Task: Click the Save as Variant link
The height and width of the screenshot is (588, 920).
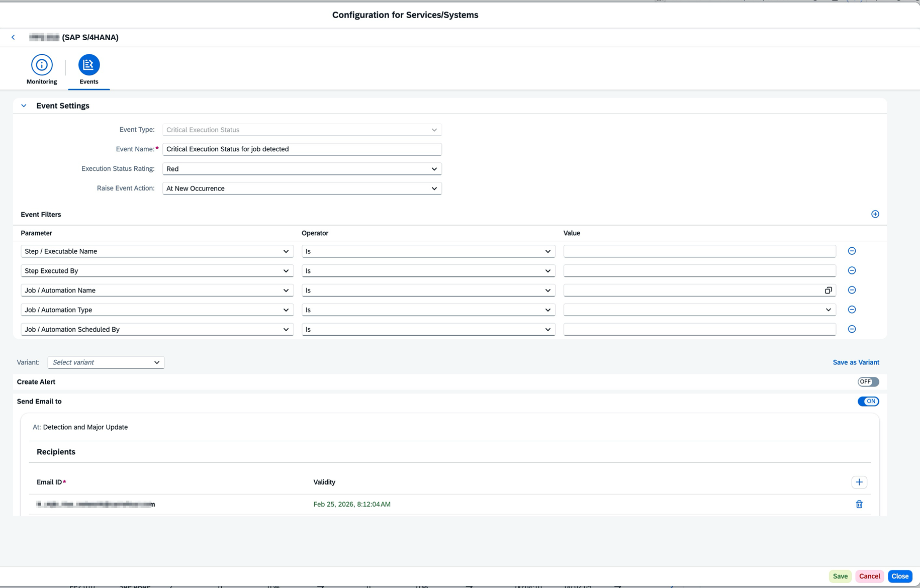Action: tap(856, 362)
